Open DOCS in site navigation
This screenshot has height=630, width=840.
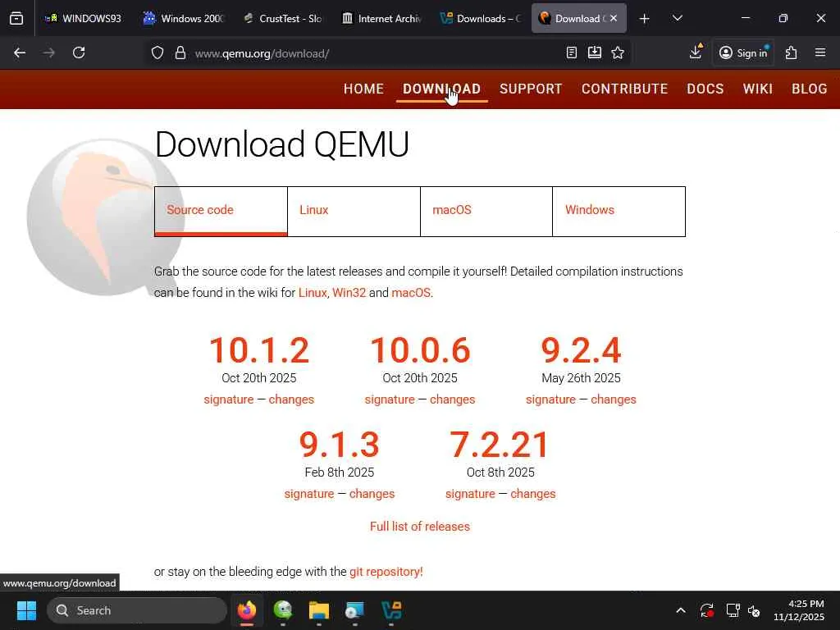click(x=705, y=89)
